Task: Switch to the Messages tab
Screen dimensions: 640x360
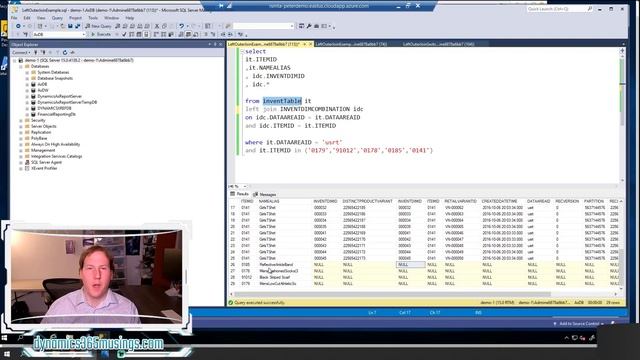Action: (264, 194)
